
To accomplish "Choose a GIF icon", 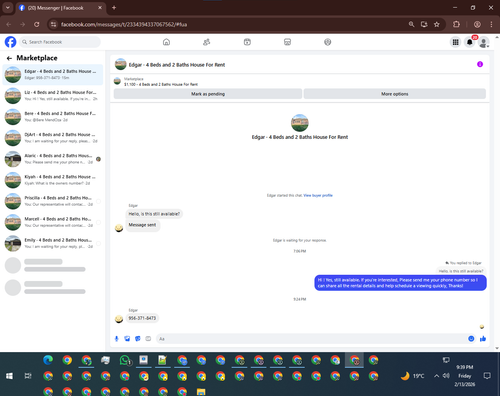I will tap(148, 339).
